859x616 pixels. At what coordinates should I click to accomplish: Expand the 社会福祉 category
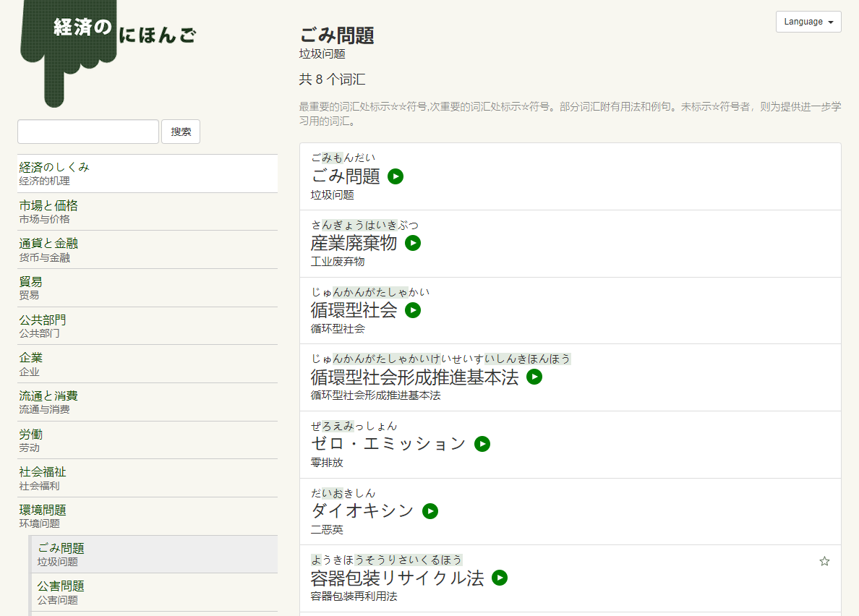[x=148, y=478]
